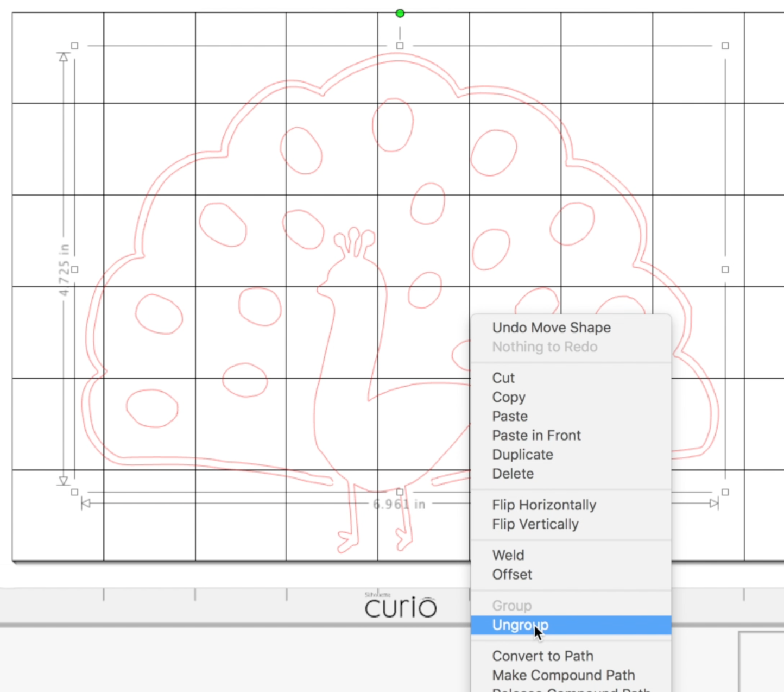Ungroup the peacock shapes
The width and height of the screenshot is (784, 692).
(x=520, y=625)
